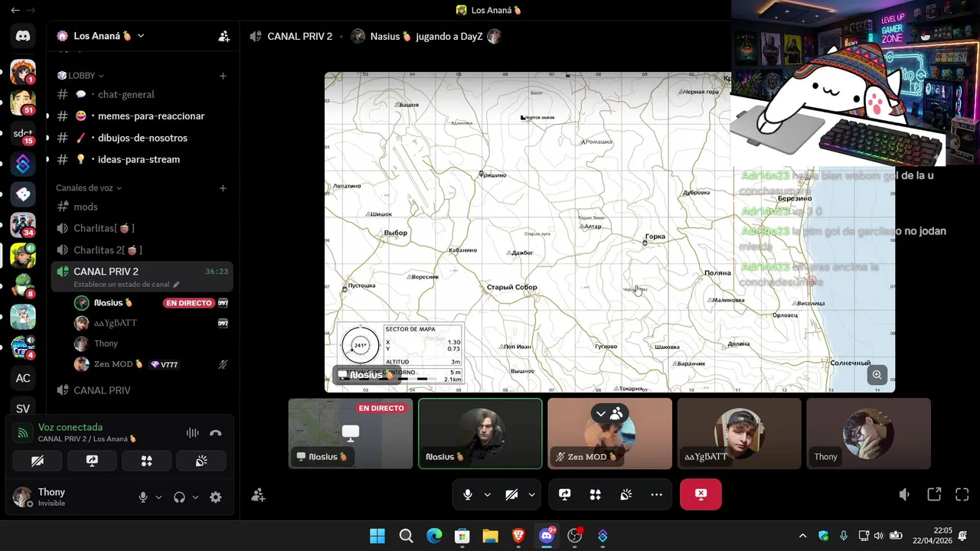Turn on camera in the voice panel
Viewport: 980px width, 551px height.
pyautogui.click(x=38, y=461)
